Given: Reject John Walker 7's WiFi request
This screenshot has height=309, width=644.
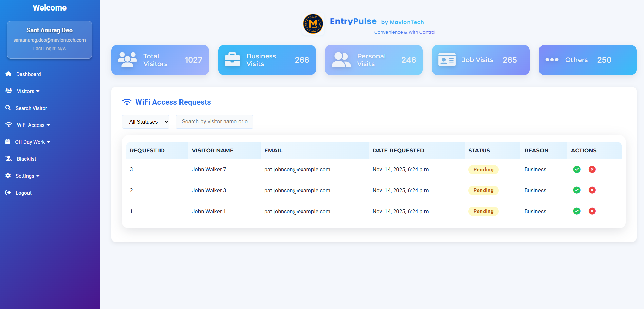Looking at the screenshot, I should click(592, 169).
